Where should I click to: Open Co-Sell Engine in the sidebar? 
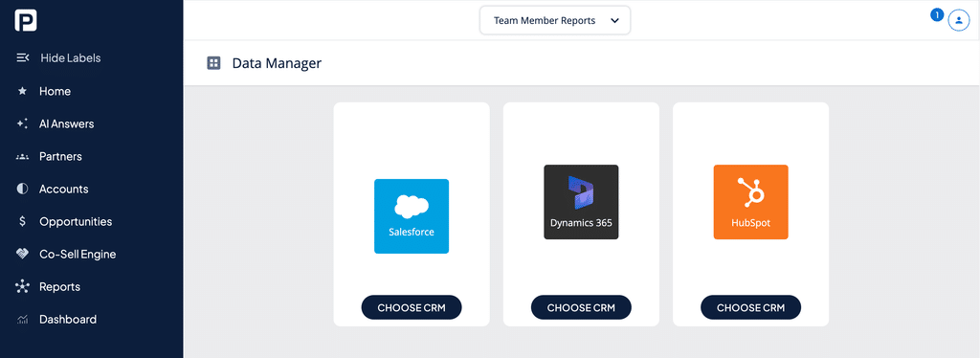click(x=78, y=255)
